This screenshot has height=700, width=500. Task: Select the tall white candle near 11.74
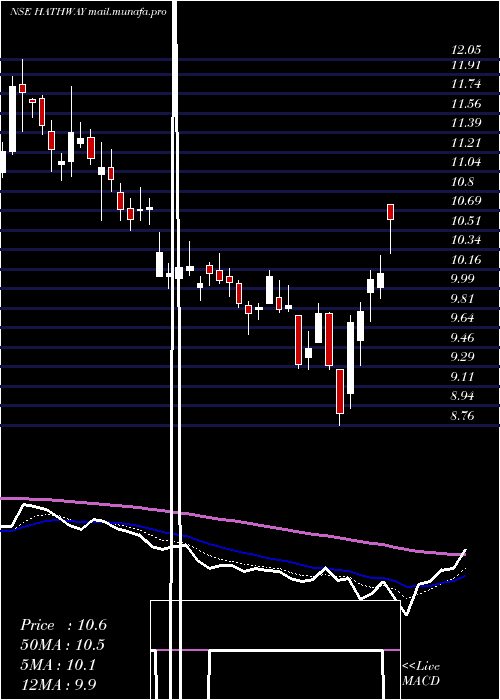pyautogui.click(x=12, y=119)
